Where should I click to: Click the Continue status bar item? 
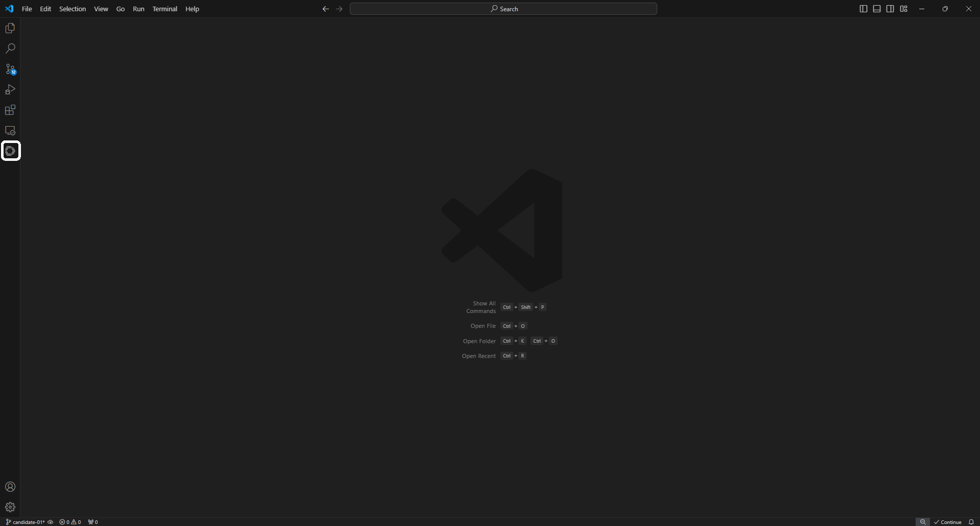(948, 522)
